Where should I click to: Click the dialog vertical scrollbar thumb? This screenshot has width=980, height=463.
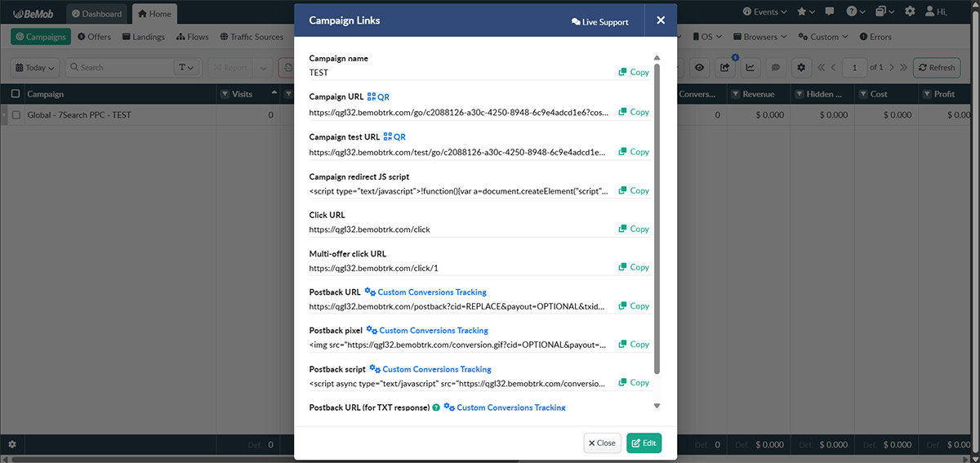[657, 219]
